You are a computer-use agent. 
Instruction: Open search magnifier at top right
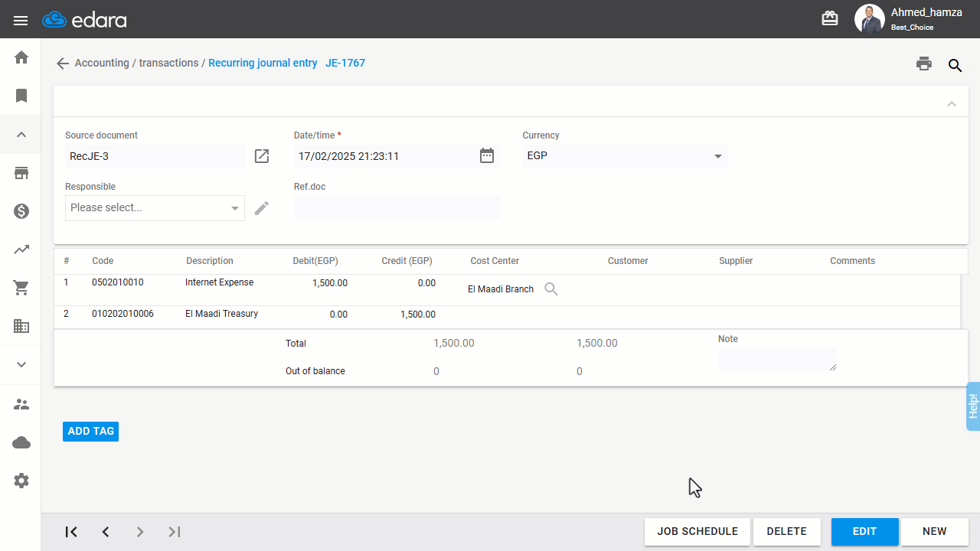pyautogui.click(x=955, y=65)
